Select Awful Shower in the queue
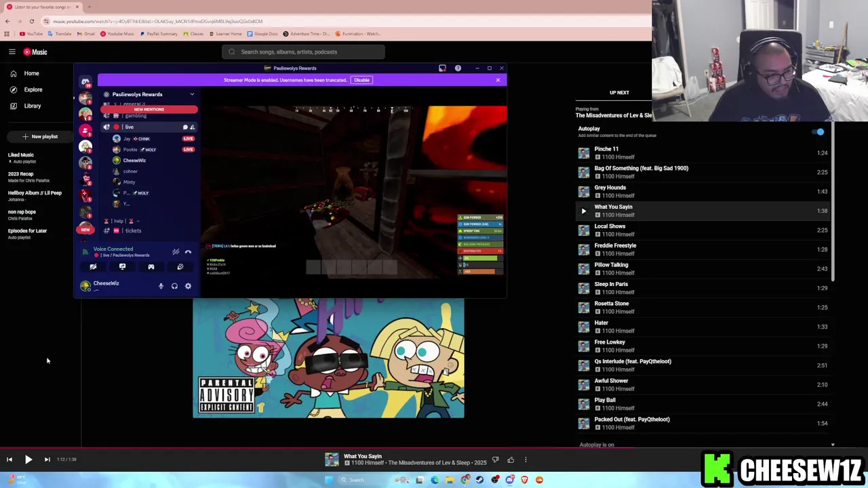The height and width of the screenshot is (488, 868). [x=703, y=384]
